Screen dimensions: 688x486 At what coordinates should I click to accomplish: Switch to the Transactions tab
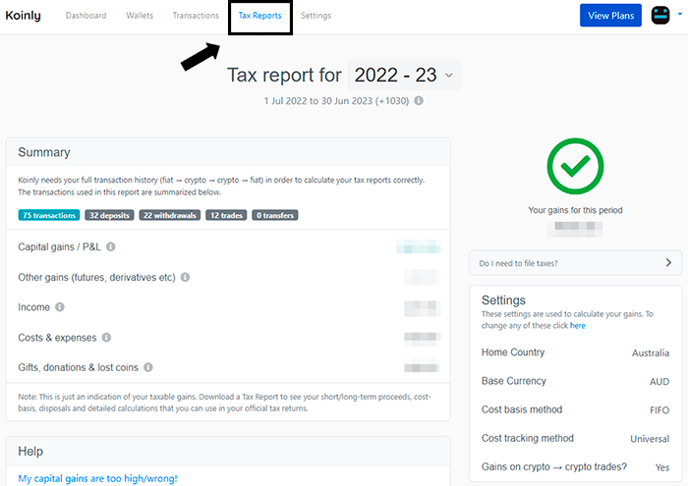coord(196,16)
